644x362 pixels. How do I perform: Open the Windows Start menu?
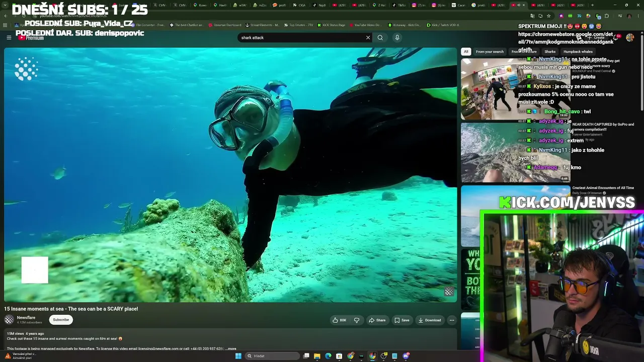[x=238, y=356]
